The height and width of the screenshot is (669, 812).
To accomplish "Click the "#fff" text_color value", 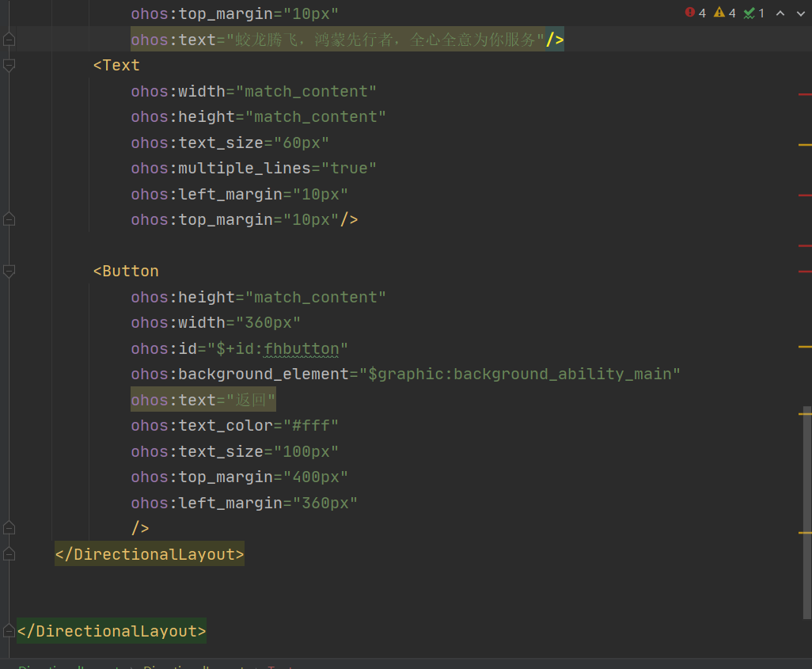I will pos(306,426).
